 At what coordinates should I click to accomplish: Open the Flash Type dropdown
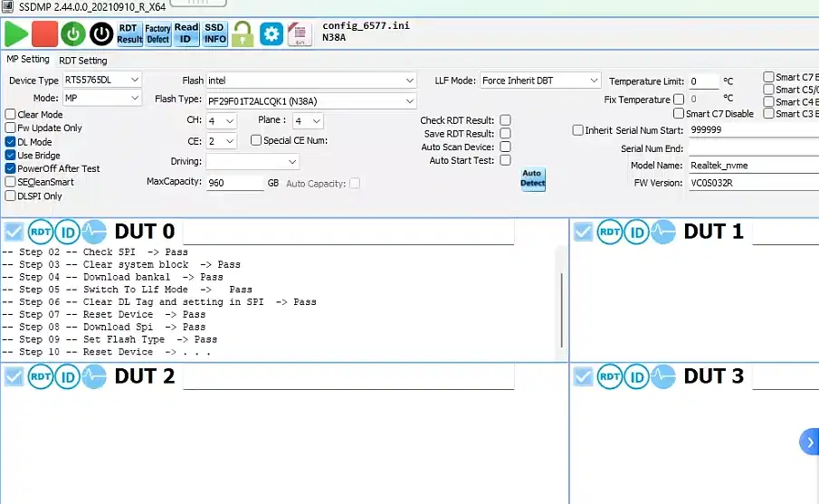point(311,100)
